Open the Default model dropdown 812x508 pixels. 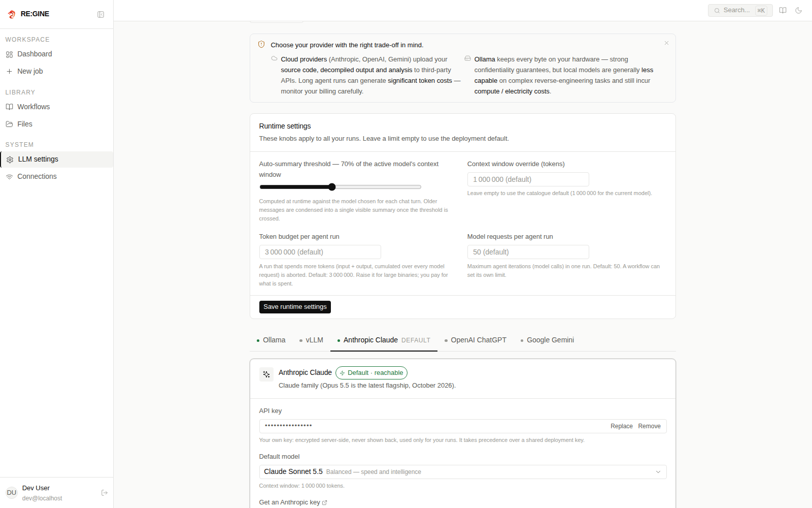[463, 472]
